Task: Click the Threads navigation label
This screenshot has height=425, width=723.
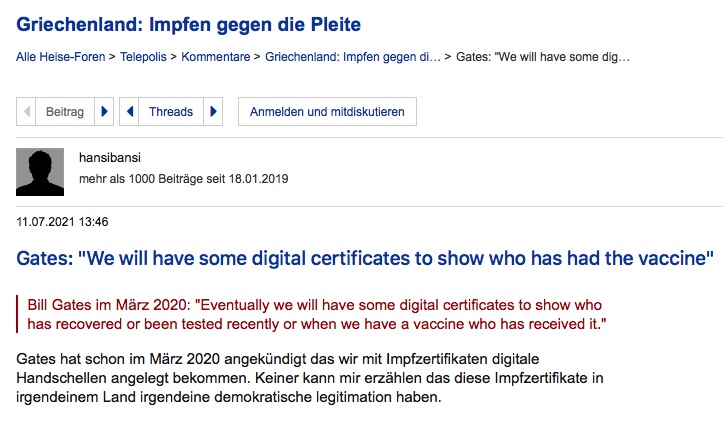Action: pyautogui.click(x=171, y=112)
